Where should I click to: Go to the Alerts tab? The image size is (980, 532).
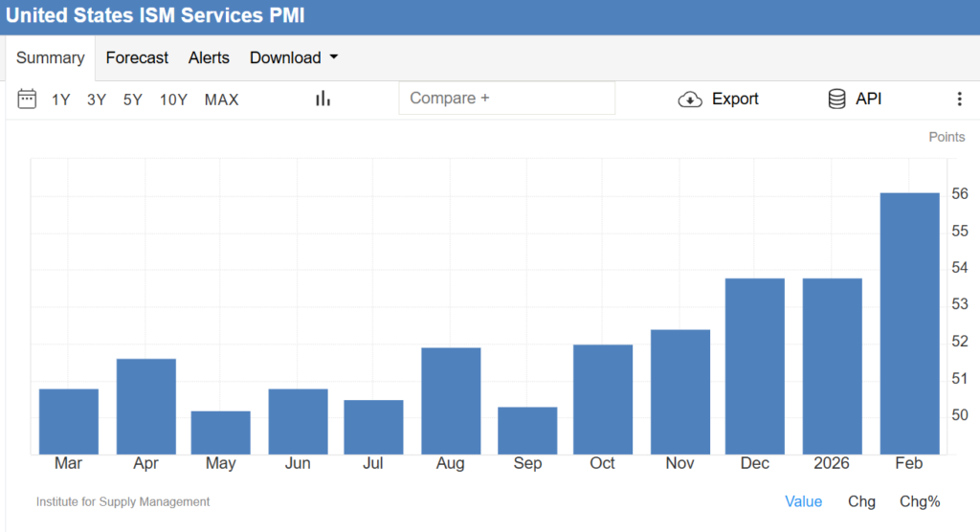(209, 57)
